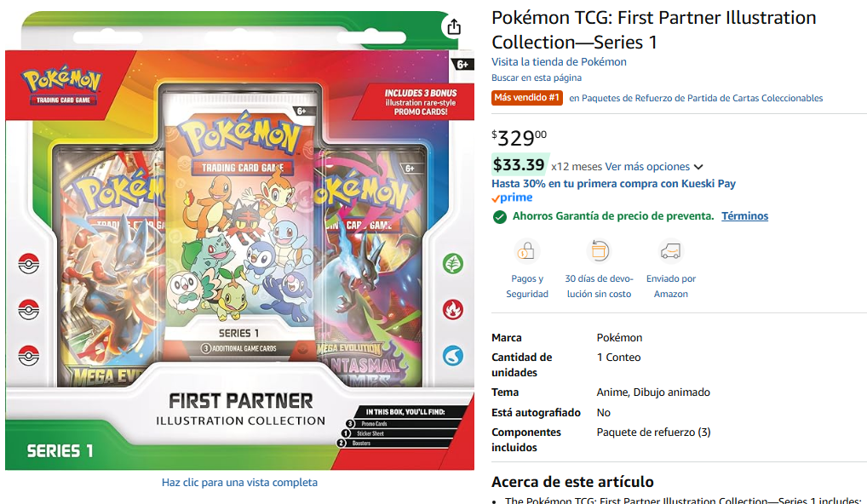867x504 pixels.
Task: Click Haz clic para una vista completa
Action: 239,483
